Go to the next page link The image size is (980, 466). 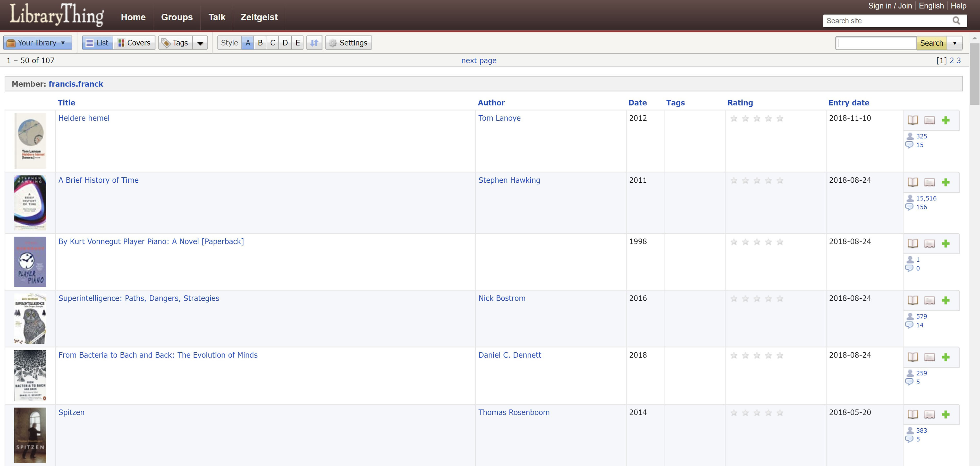[x=479, y=61]
